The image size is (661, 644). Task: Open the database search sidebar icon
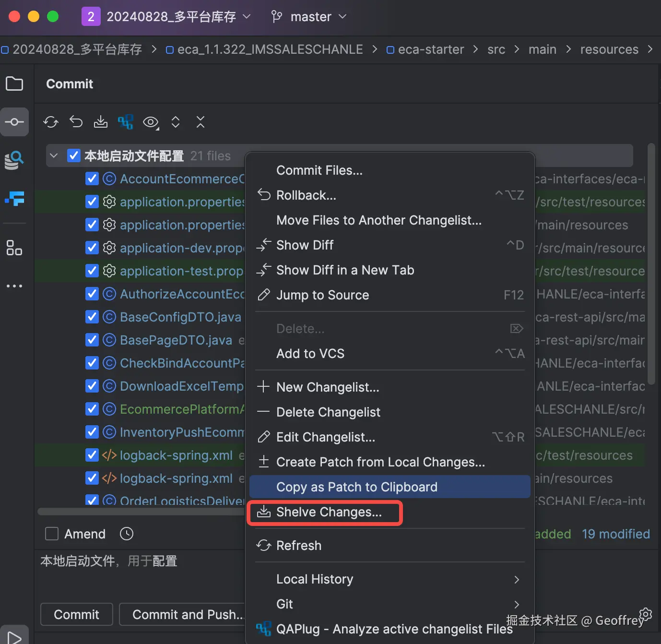point(14,160)
